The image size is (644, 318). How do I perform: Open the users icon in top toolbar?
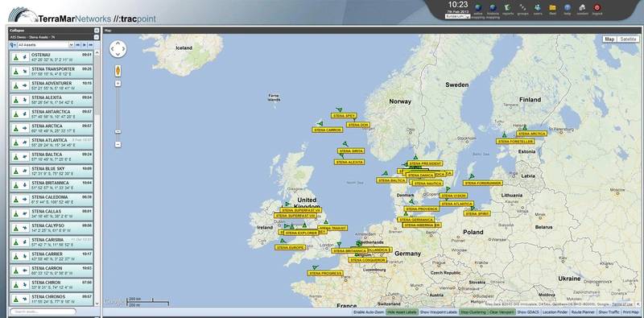538,8
